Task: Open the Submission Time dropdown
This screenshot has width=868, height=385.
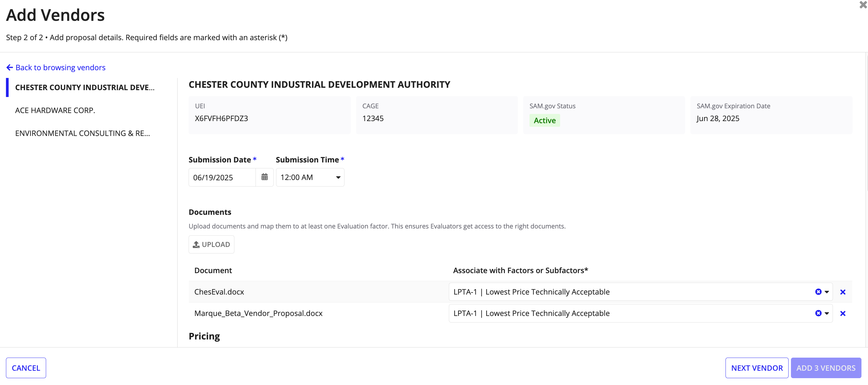Action: [310, 177]
